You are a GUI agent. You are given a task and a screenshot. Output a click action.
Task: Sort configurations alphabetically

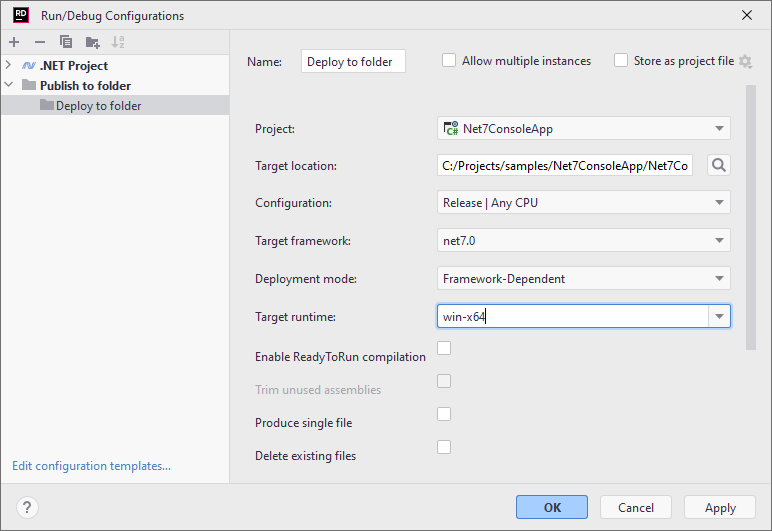[x=118, y=42]
